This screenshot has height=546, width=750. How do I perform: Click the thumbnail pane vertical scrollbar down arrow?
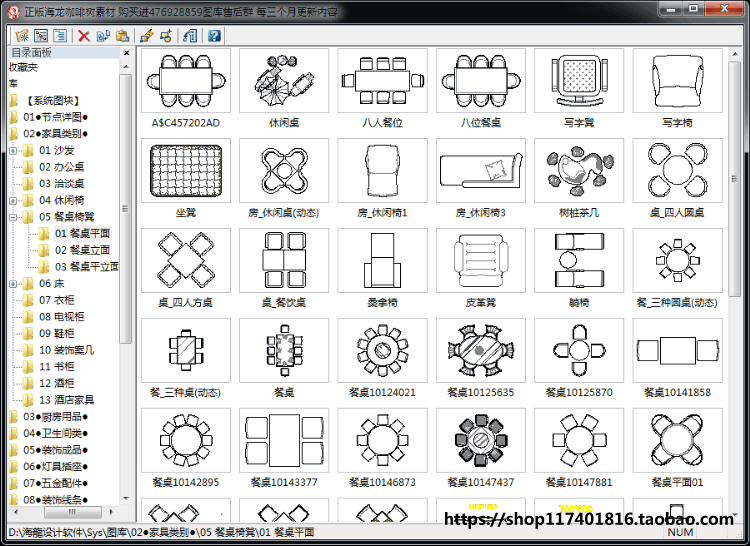[735, 515]
